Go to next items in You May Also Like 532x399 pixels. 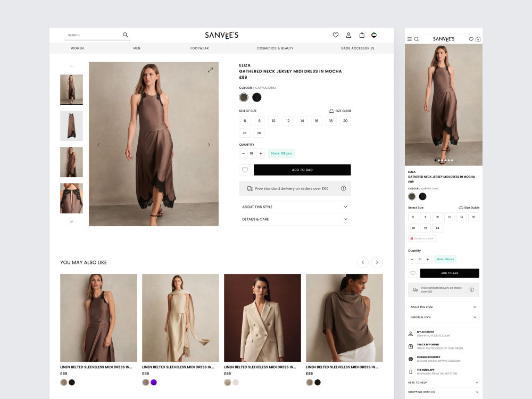click(x=377, y=262)
